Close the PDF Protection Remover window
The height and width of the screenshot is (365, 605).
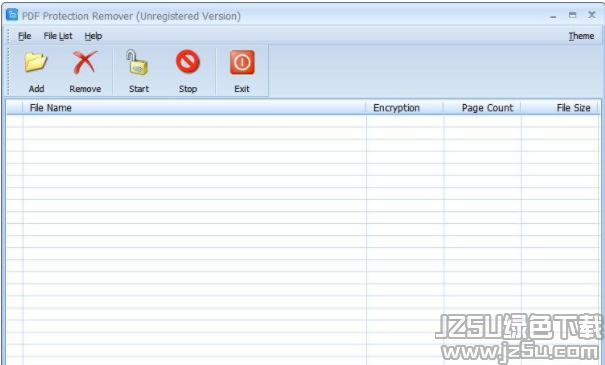(591, 15)
